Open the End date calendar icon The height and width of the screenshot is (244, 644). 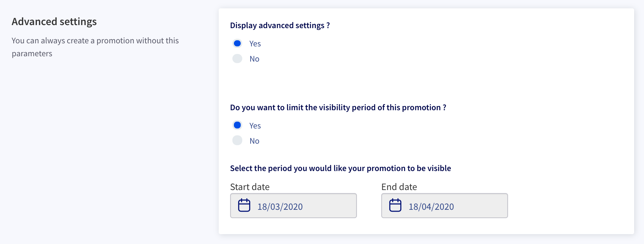click(395, 205)
